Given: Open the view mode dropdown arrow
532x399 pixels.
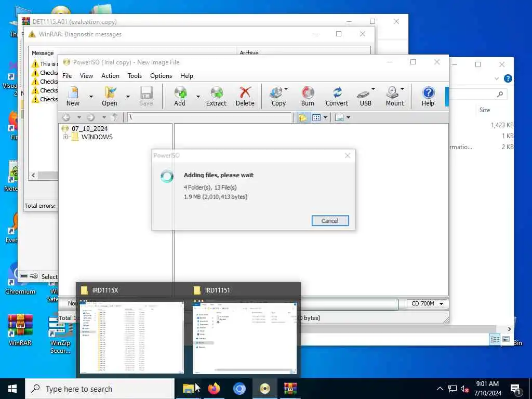Looking at the screenshot, I should pos(325,117).
